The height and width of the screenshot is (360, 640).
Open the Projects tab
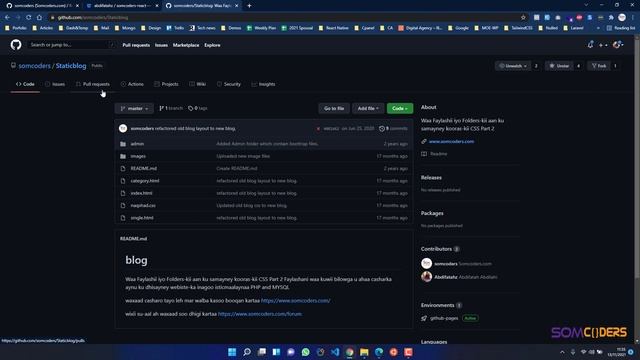coord(167,84)
